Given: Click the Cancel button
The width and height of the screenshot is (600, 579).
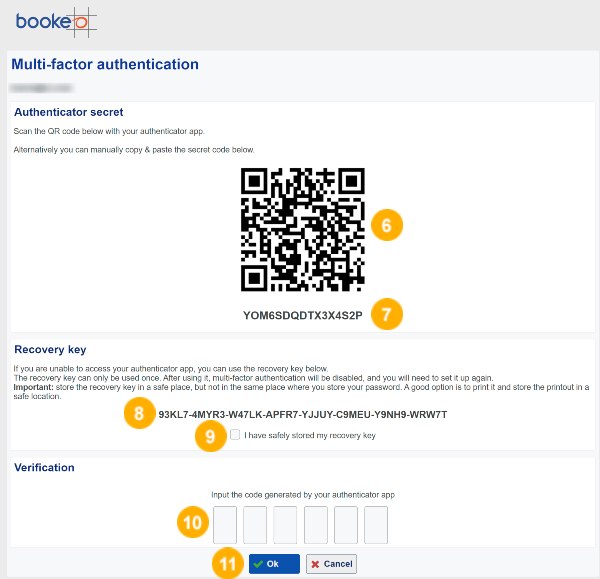Looking at the screenshot, I should point(331,564).
